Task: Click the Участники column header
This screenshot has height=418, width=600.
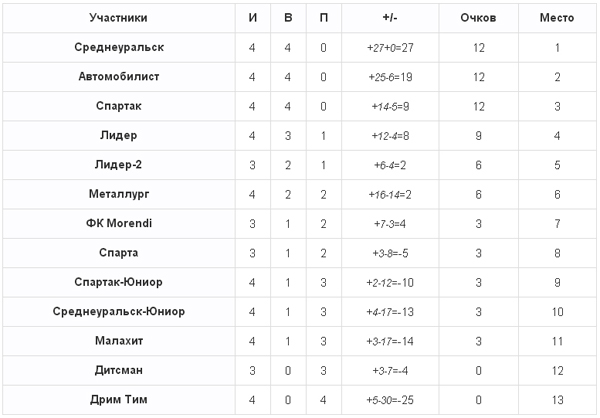Action: point(119,18)
